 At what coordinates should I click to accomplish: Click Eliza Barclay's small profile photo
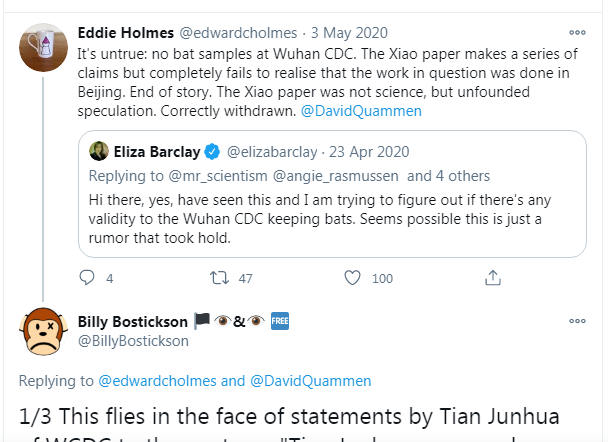point(99,152)
